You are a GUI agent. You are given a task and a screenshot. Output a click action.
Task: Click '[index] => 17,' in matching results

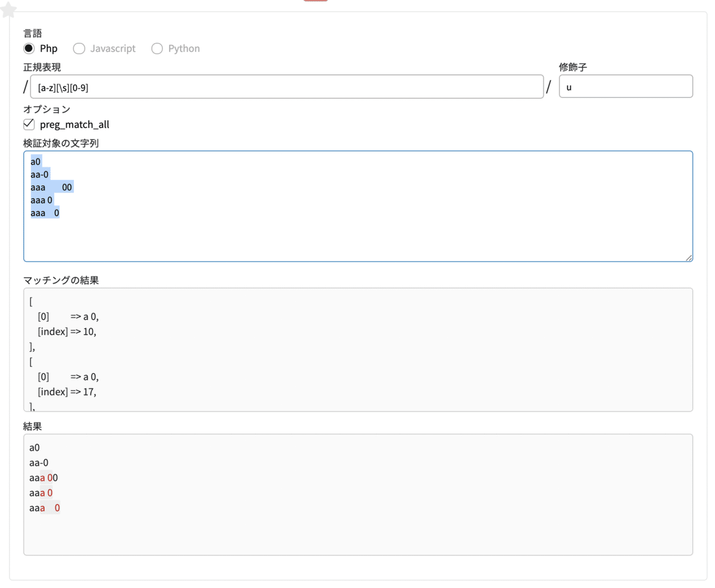[x=67, y=392]
